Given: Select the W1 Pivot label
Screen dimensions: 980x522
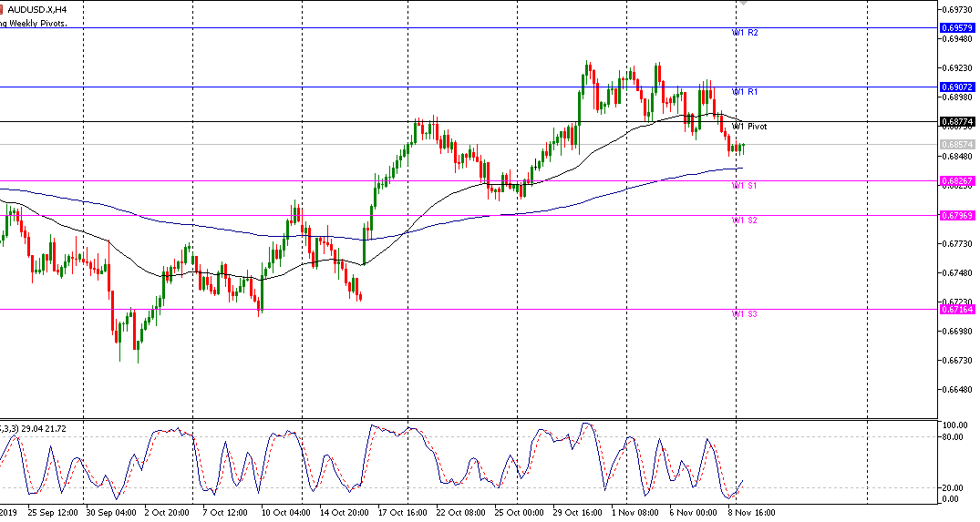Looking at the screenshot, I should [x=749, y=126].
